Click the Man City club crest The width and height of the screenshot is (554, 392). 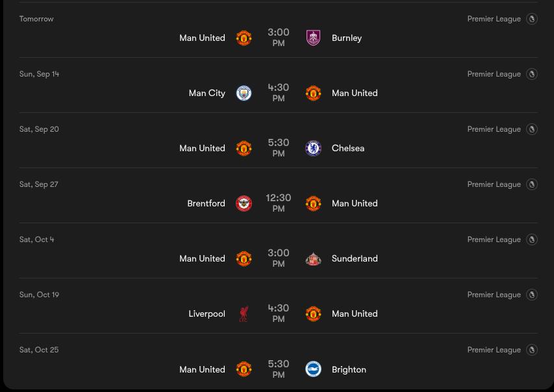[x=244, y=93]
